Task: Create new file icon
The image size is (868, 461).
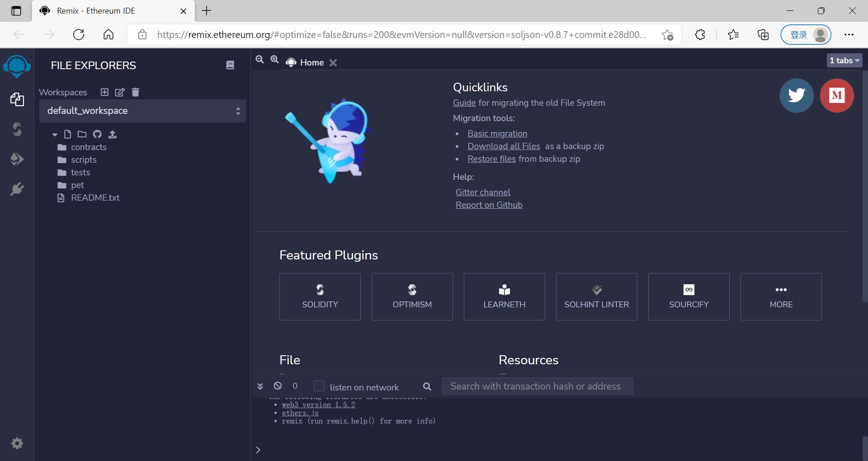Action: [x=67, y=134]
